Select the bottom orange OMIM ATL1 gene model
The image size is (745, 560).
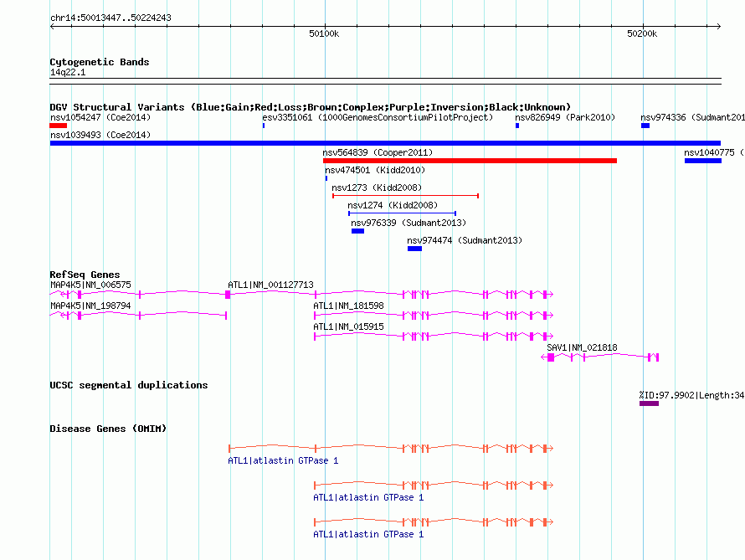point(434,522)
